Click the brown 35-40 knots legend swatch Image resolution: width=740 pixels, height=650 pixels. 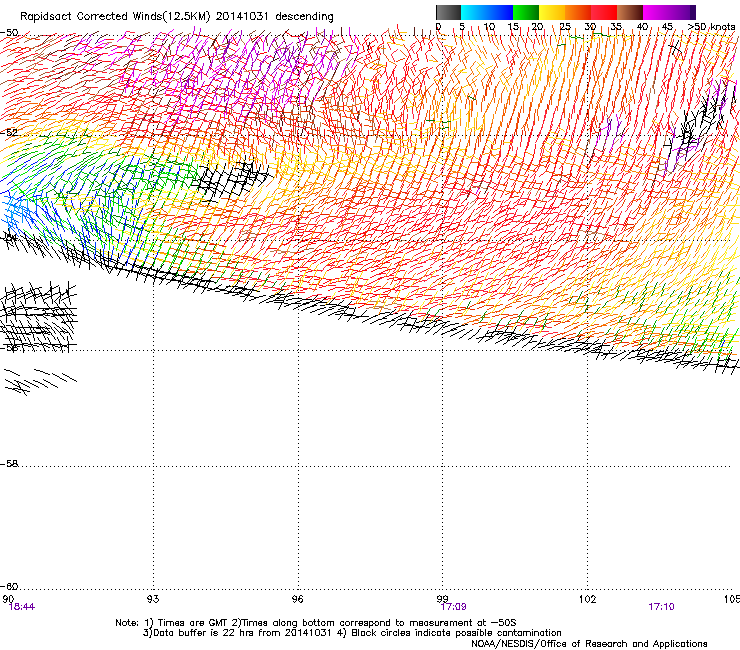pos(630,12)
